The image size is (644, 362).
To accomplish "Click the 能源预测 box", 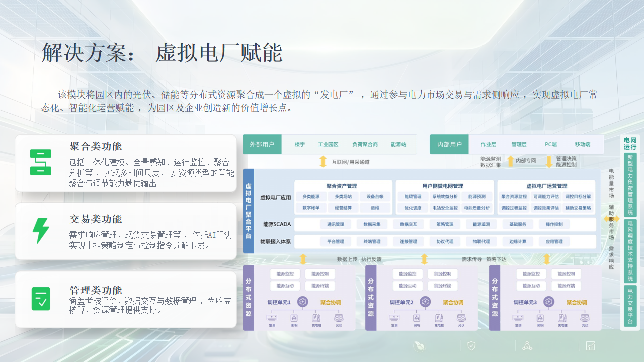I will 476,197.
